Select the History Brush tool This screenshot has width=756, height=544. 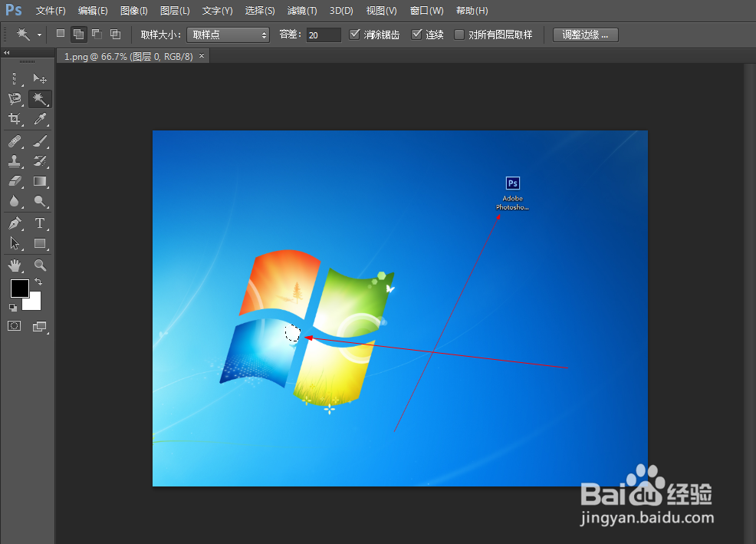point(40,160)
